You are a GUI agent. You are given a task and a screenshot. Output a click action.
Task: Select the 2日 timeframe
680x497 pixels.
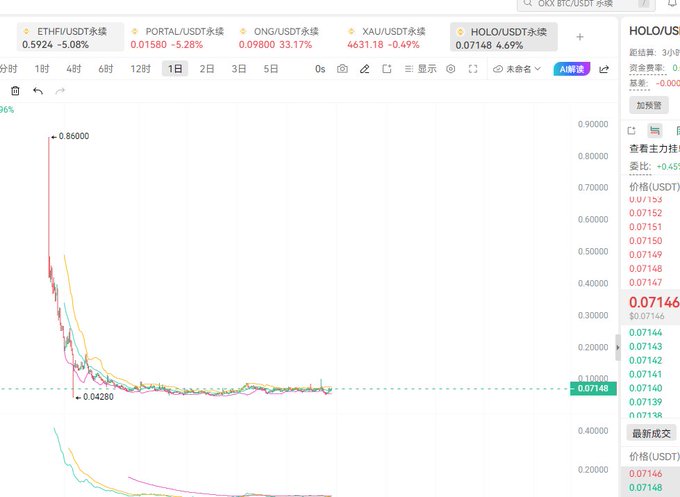click(207, 69)
